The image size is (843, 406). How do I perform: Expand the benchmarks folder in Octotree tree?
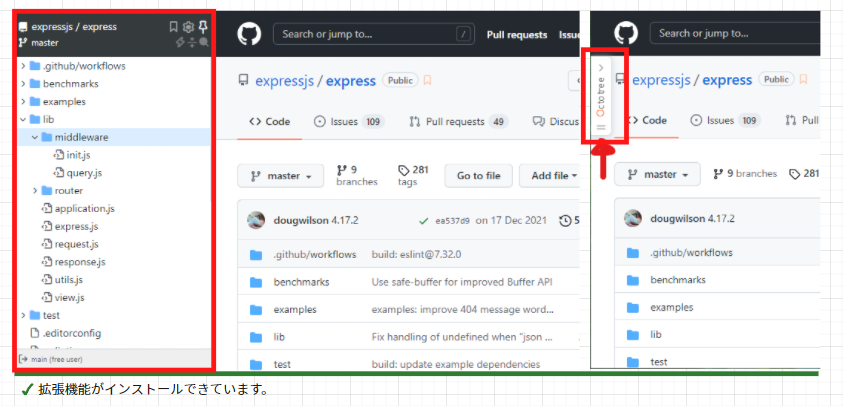23,84
